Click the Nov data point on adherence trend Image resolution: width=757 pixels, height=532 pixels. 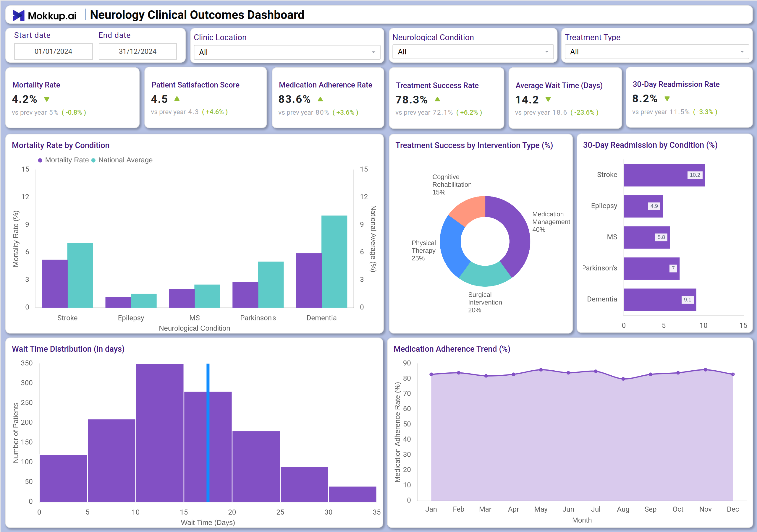pyautogui.click(x=706, y=370)
